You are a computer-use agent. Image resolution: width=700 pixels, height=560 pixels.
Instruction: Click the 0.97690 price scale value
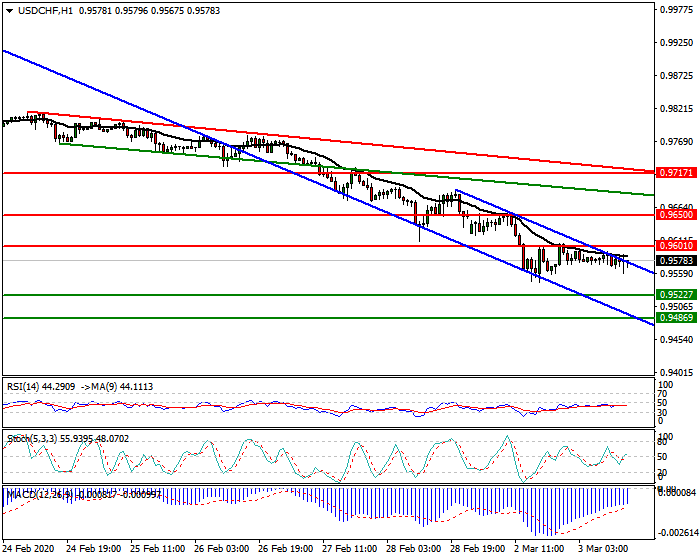pyautogui.click(x=677, y=142)
